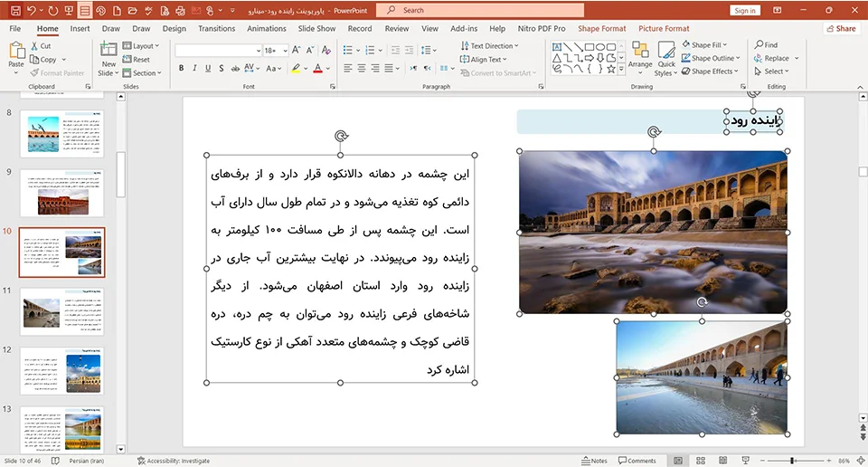Screen dimensions: 868x467
Task: Toggle underline formatting
Action: click(x=208, y=68)
